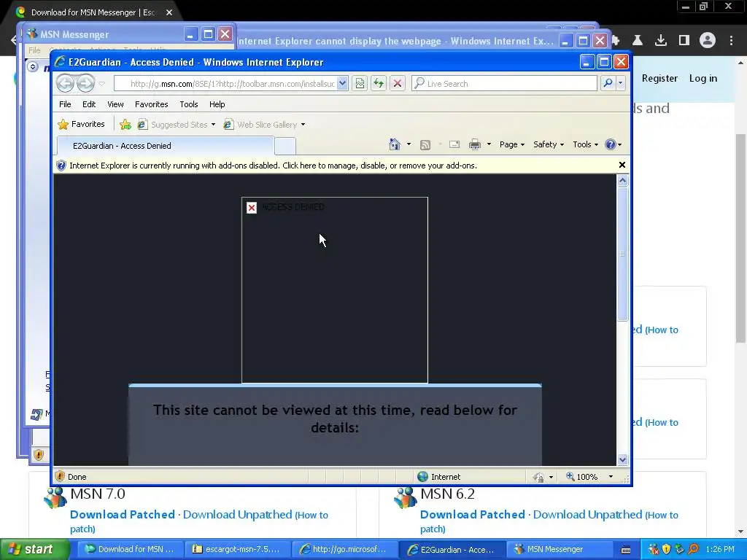Image resolution: width=747 pixels, height=560 pixels.
Task: Expand the address bar URL history dropdown
Action: pyautogui.click(x=343, y=83)
